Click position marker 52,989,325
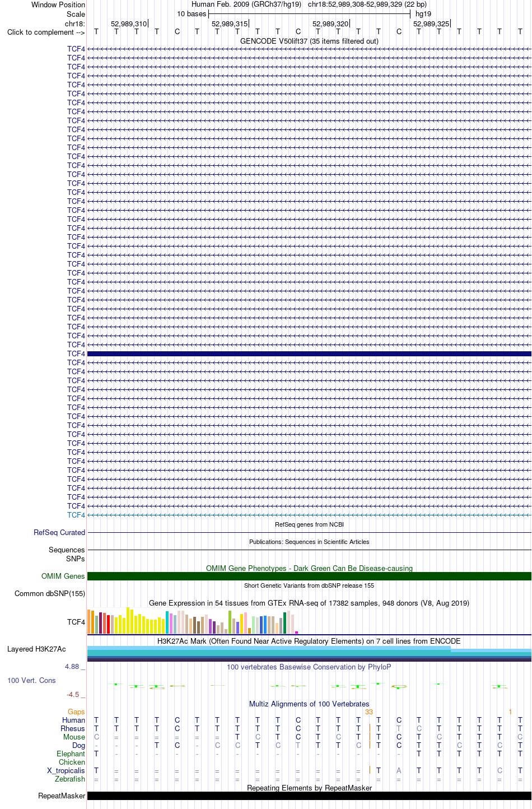532x809 pixels. [431, 24]
